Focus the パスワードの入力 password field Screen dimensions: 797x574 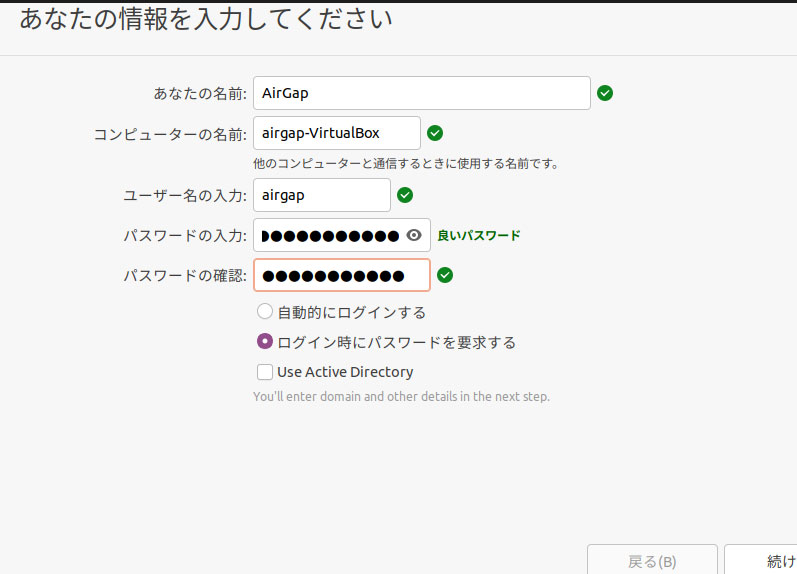342,235
